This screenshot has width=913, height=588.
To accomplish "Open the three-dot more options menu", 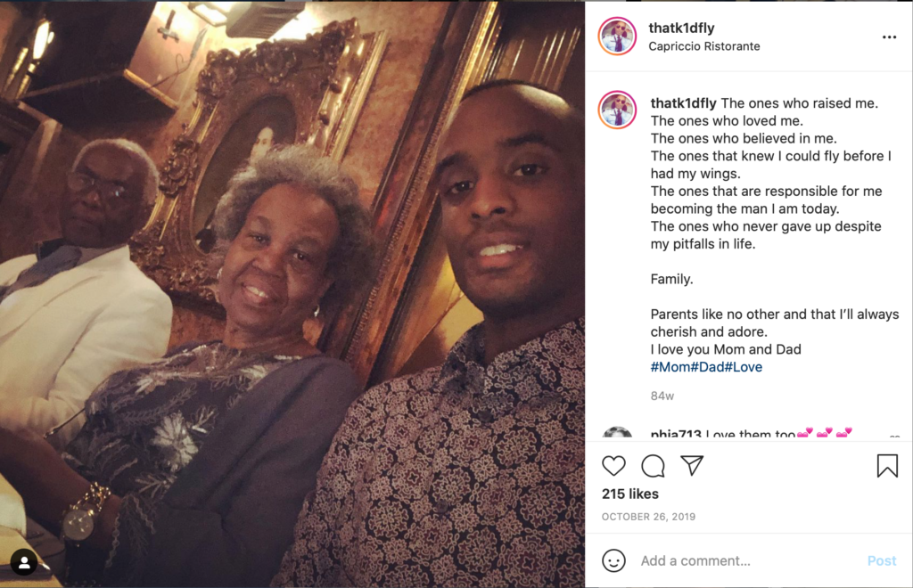I will tap(889, 37).
